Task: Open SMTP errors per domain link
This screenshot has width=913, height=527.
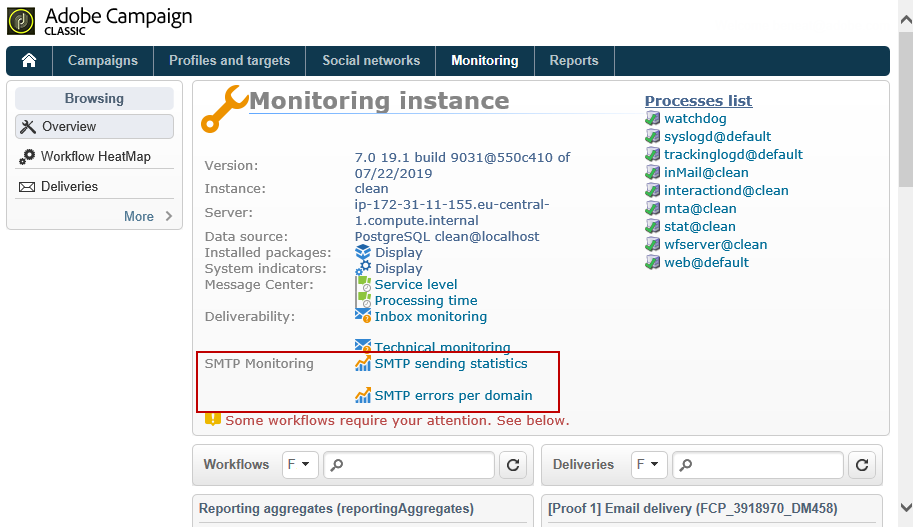Action: point(453,395)
